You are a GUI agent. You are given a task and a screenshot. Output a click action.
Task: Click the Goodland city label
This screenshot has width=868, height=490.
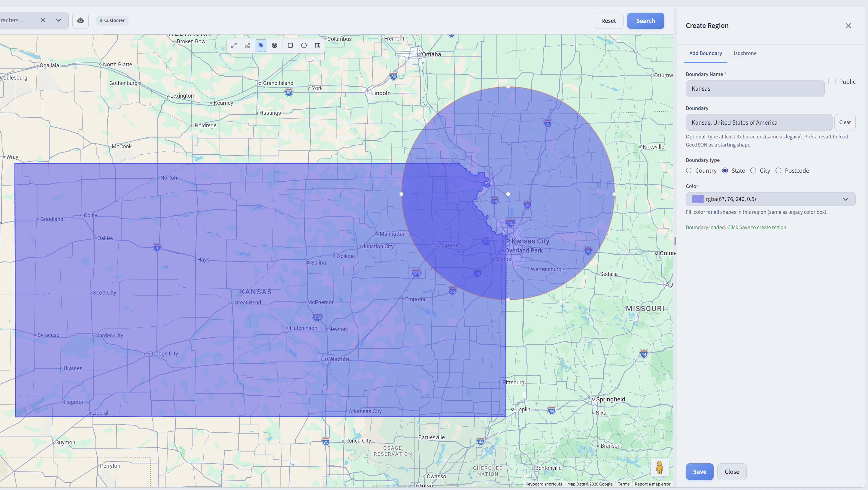[52, 219]
